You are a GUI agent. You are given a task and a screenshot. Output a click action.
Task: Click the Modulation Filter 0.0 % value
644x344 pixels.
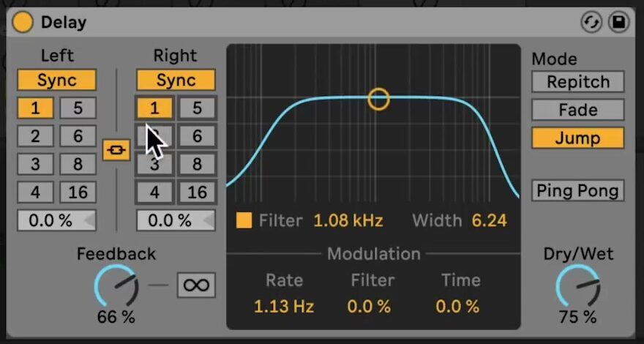369,307
